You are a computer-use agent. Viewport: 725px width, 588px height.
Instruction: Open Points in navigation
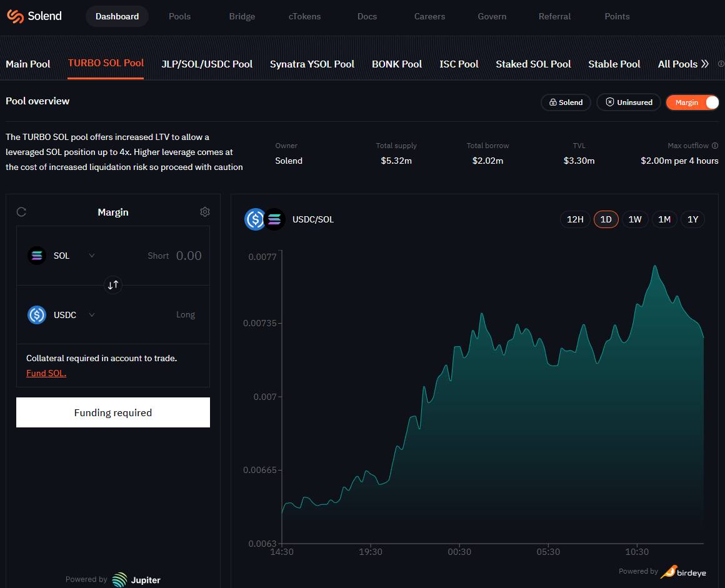617,16
